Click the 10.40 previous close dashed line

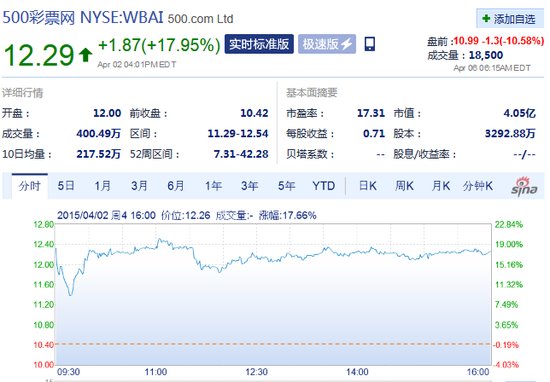(x=273, y=344)
